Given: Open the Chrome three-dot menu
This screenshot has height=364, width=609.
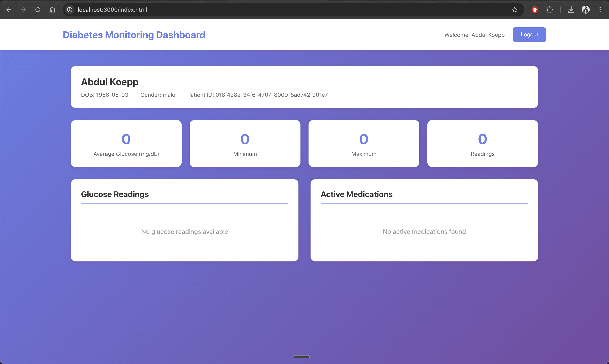Looking at the screenshot, I should (x=600, y=10).
